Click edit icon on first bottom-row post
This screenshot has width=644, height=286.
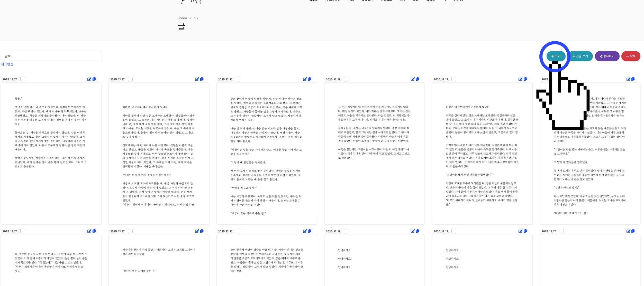point(89,231)
